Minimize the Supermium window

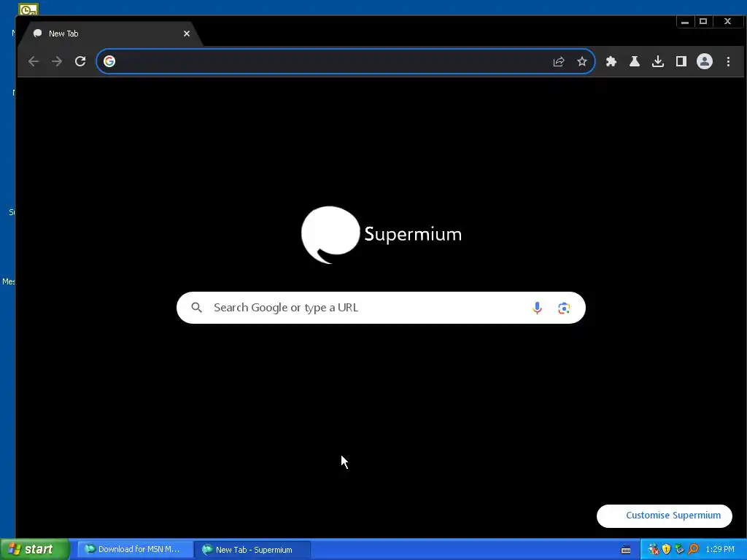[x=684, y=21]
